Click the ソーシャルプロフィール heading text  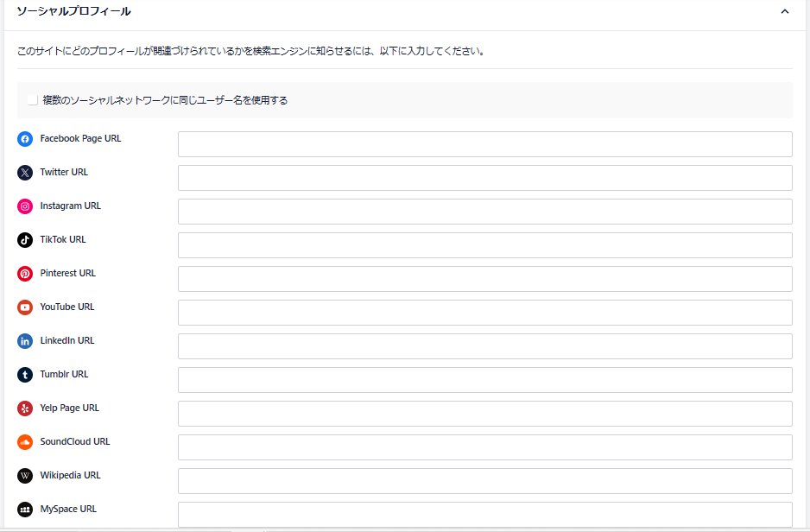pyautogui.click(x=74, y=11)
